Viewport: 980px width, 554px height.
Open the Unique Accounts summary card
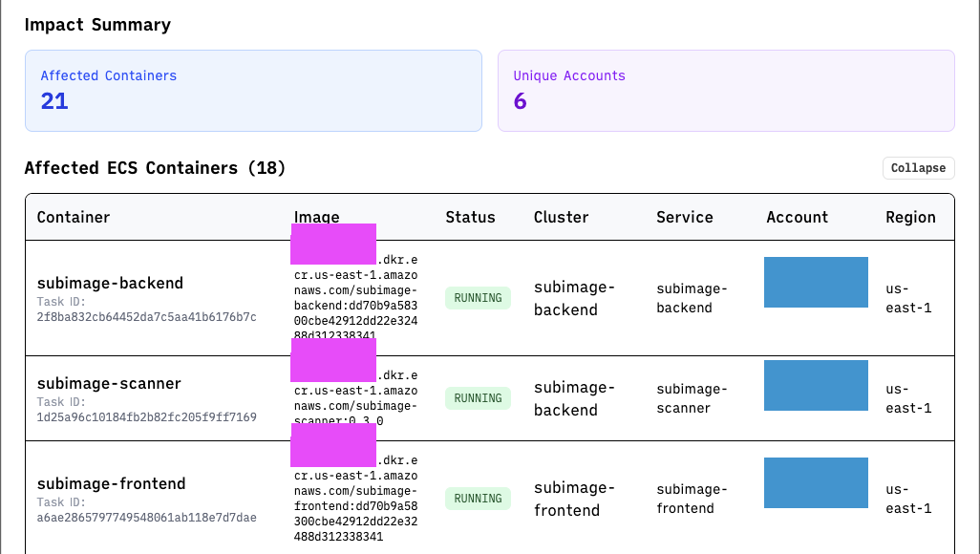tap(726, 91)
